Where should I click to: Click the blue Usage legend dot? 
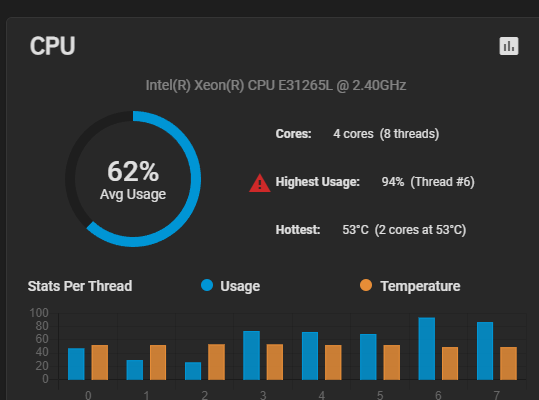(x=207, y=285)
